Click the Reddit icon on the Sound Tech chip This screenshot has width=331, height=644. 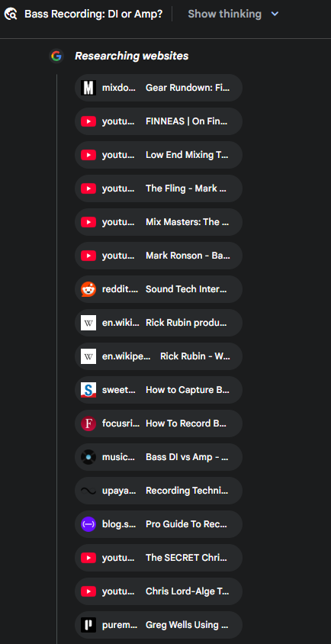pyautogui.click(x=88, y=289)
